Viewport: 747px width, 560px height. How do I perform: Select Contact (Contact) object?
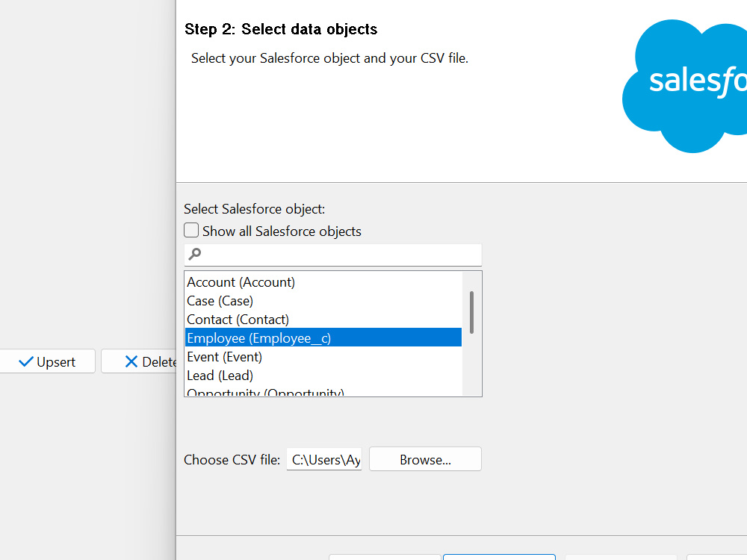click(323, 320)
